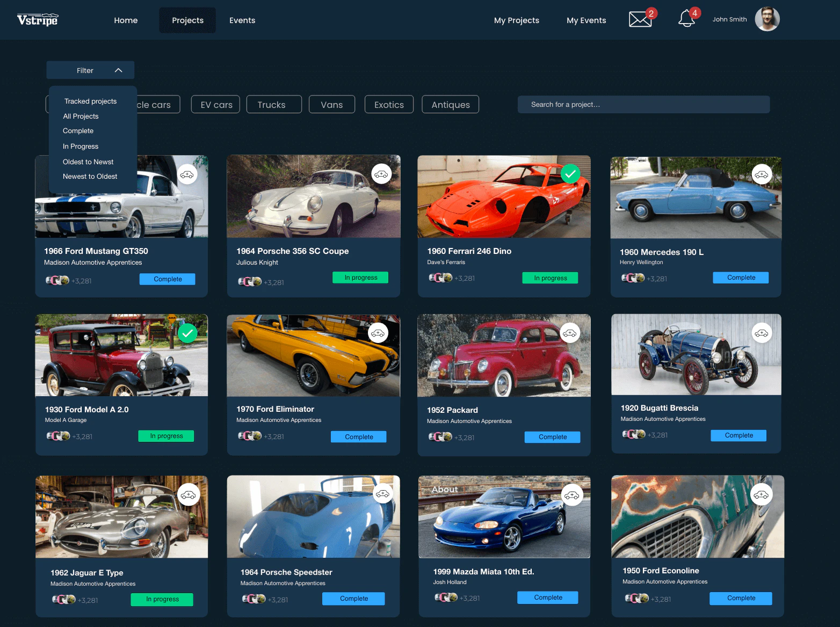Image resolution: width=840 pixels, height=627 pixels.
Task: Click the Vstripe logo
Action: point(37,19)
